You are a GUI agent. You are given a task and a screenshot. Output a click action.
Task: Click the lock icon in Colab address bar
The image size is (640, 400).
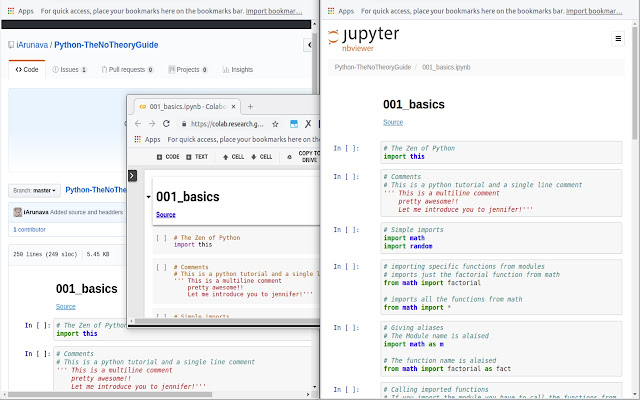pyautogui.click(x=184, y=124)
